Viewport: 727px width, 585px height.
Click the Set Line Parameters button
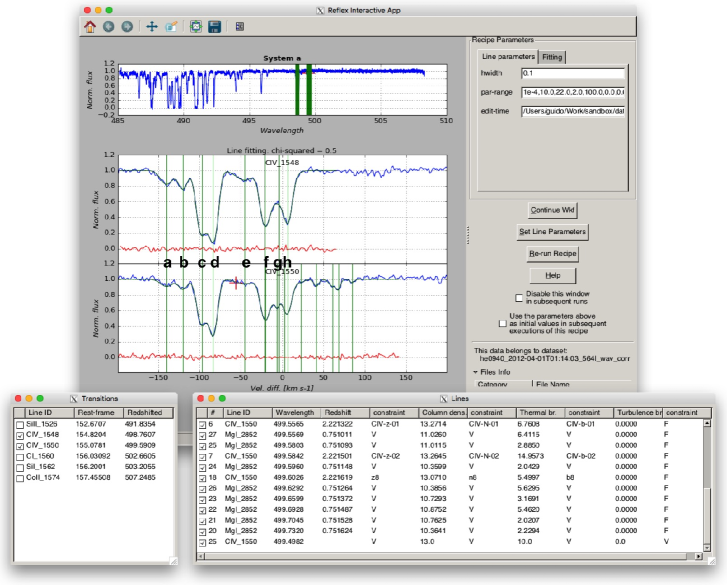tap(552, 232)
